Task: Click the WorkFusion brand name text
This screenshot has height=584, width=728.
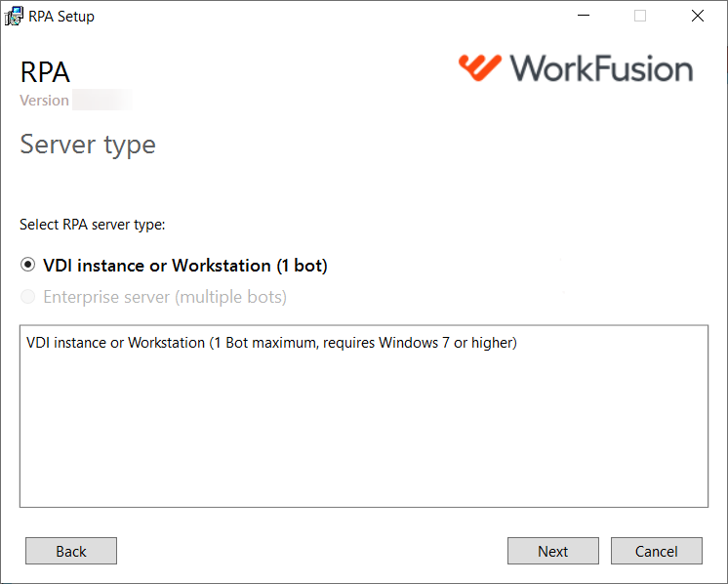Action: point(602,68)
